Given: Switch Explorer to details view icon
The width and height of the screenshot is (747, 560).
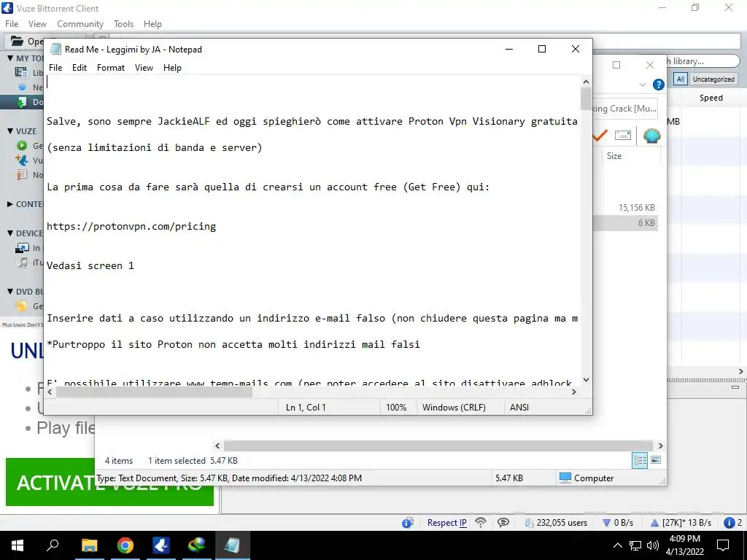Looking at the screenshot, I should [640, 460].
